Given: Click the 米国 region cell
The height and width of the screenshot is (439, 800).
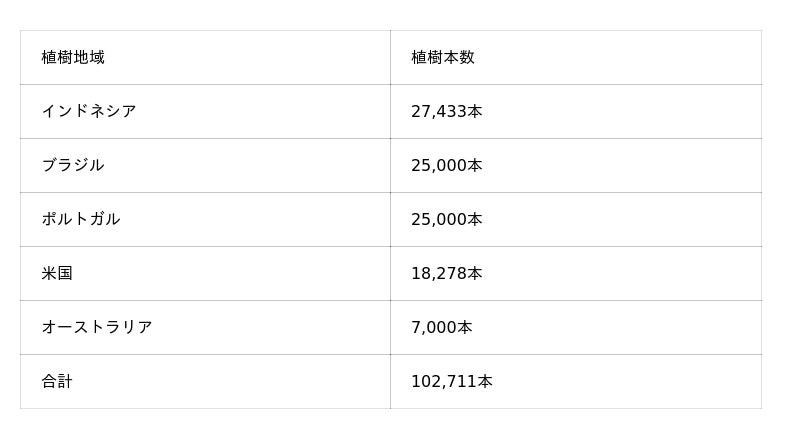Looking at the screenshot, I should [57, 273].
